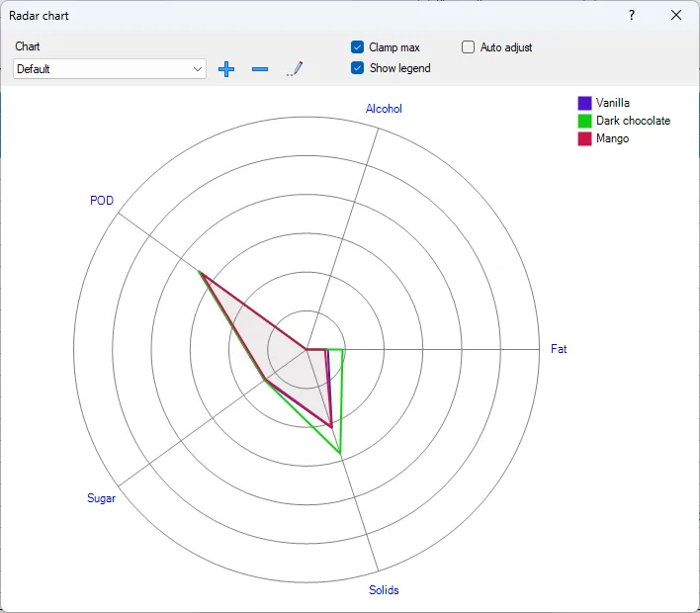700x613 pixels.
Task: Enable the Auto adjust checkbox
Action: point(468,46)
